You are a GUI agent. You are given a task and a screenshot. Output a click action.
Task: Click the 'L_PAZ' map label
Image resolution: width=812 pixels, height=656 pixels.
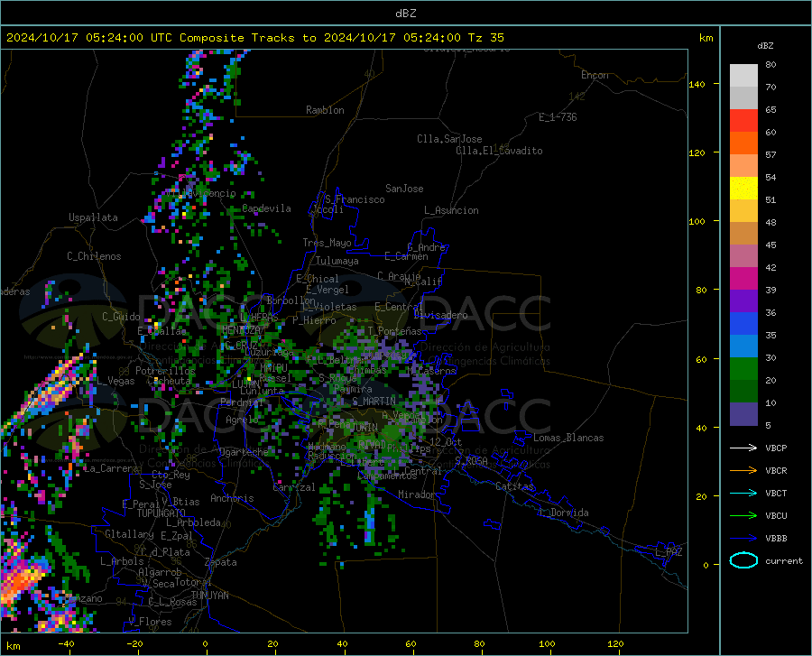pos(669,552)
